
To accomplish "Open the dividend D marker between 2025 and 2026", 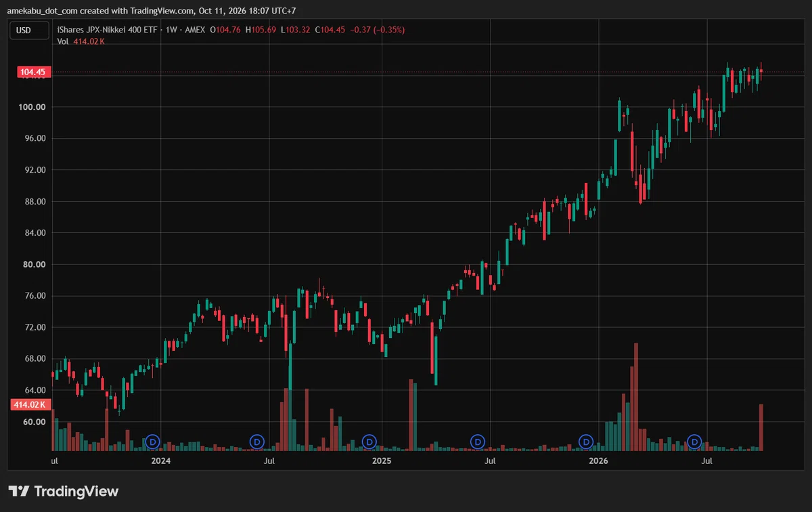I will 478,442.
